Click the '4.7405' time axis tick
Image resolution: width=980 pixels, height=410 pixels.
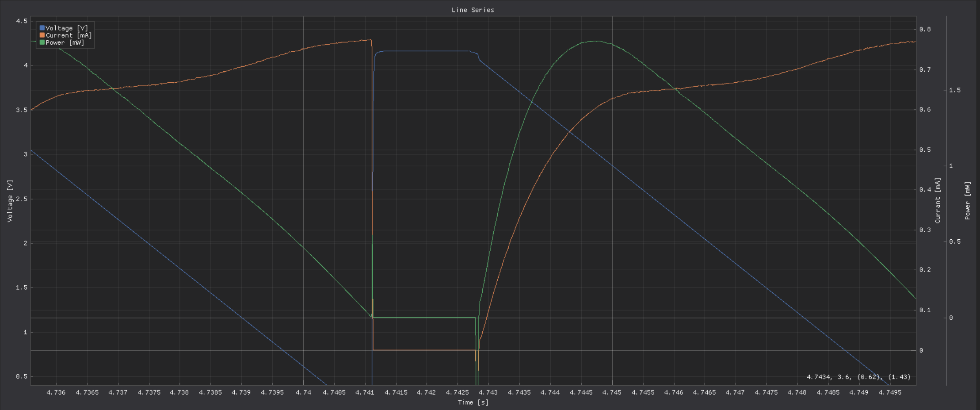tap(334, 392)
